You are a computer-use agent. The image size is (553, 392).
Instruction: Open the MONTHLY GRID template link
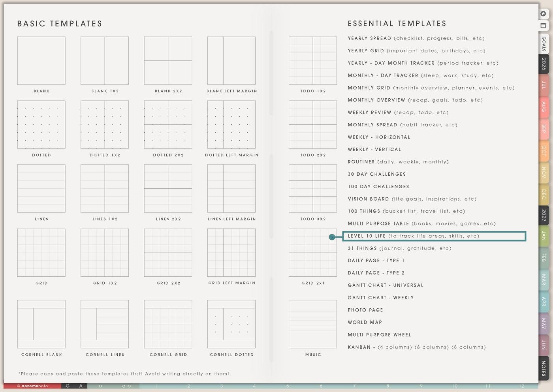point(431,88)
